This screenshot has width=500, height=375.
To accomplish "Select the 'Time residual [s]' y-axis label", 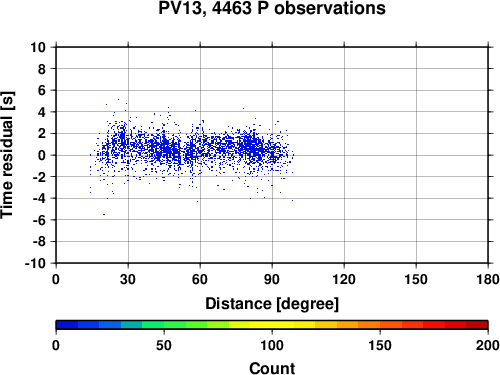I will [7, 155].
